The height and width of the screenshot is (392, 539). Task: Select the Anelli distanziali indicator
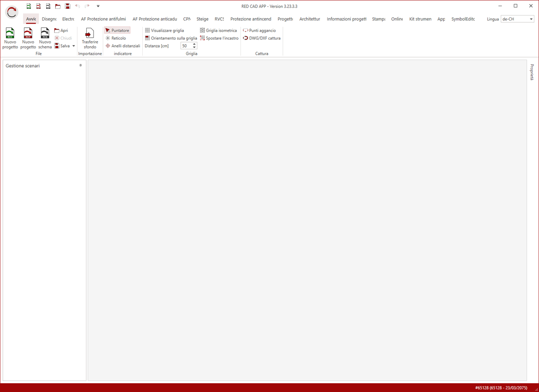coord(123,46)
